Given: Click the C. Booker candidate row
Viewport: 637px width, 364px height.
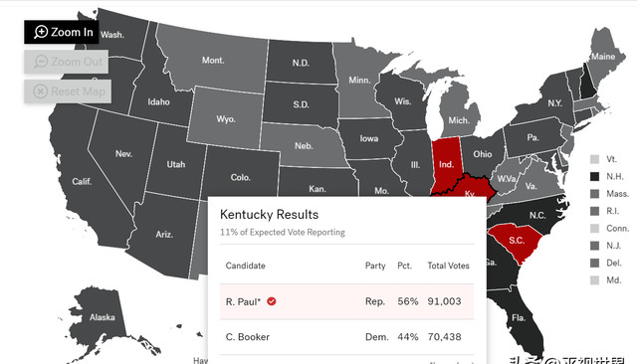Looking at the screenshot, I should (x=347, y=337).
